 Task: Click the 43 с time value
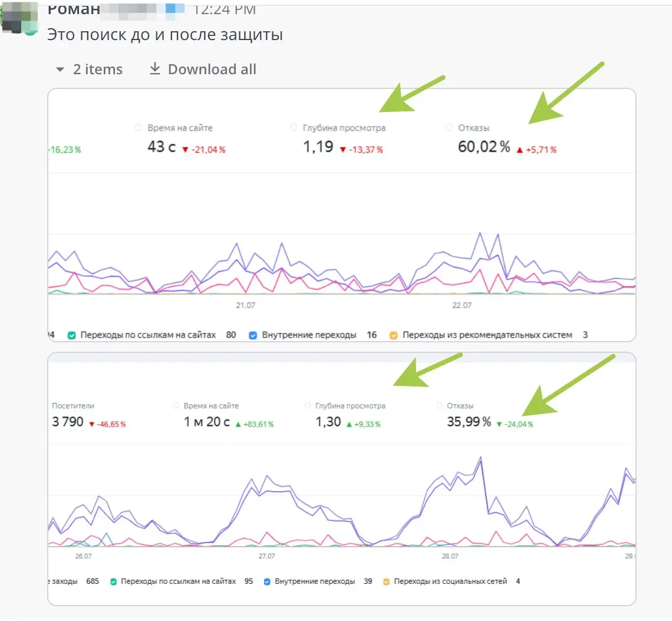(162, 147)
